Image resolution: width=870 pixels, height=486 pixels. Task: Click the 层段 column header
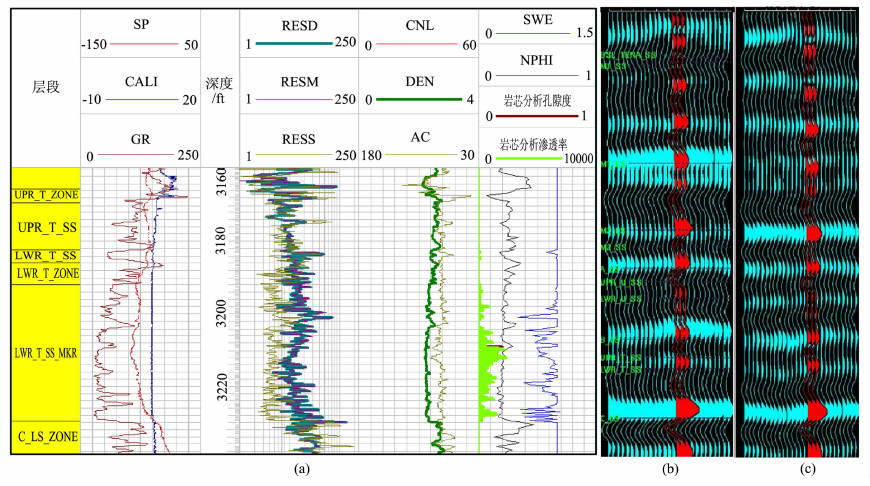pyautogui.click(x=46, y=87)
